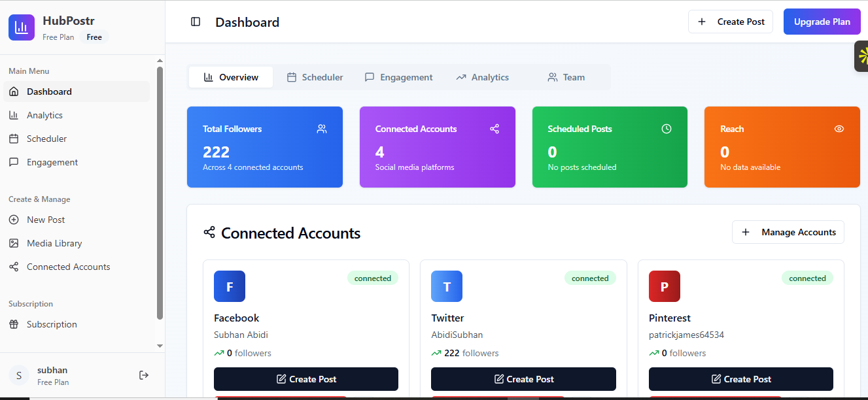Switch to the Engagement tab
The image size is (868, 400).
tap(398, 77)
